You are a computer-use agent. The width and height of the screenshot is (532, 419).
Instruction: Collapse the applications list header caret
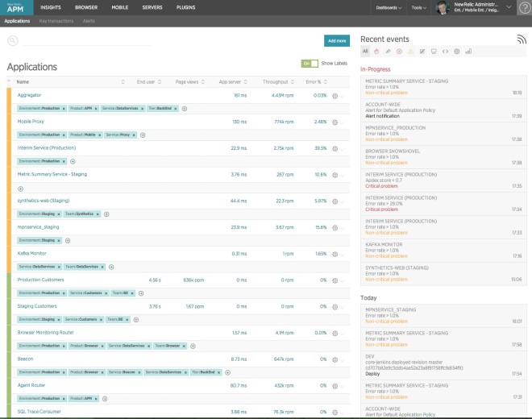[9, 81]
